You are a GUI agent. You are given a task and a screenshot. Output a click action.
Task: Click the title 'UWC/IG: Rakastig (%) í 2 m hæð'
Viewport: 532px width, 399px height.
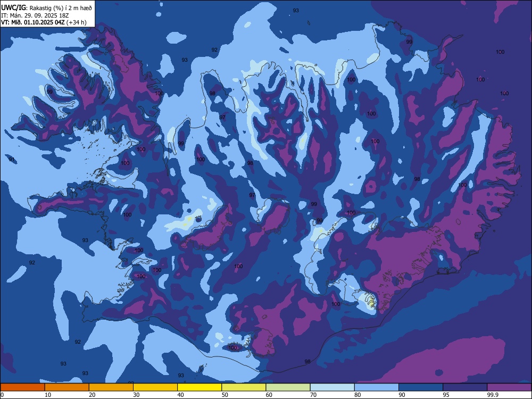(46, 8)
